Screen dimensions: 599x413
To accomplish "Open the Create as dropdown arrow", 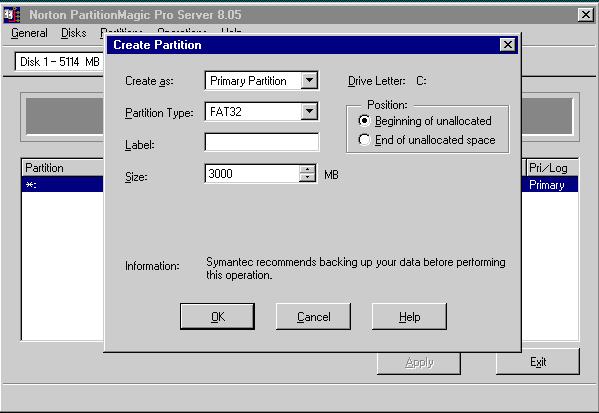I will [309, 81].
